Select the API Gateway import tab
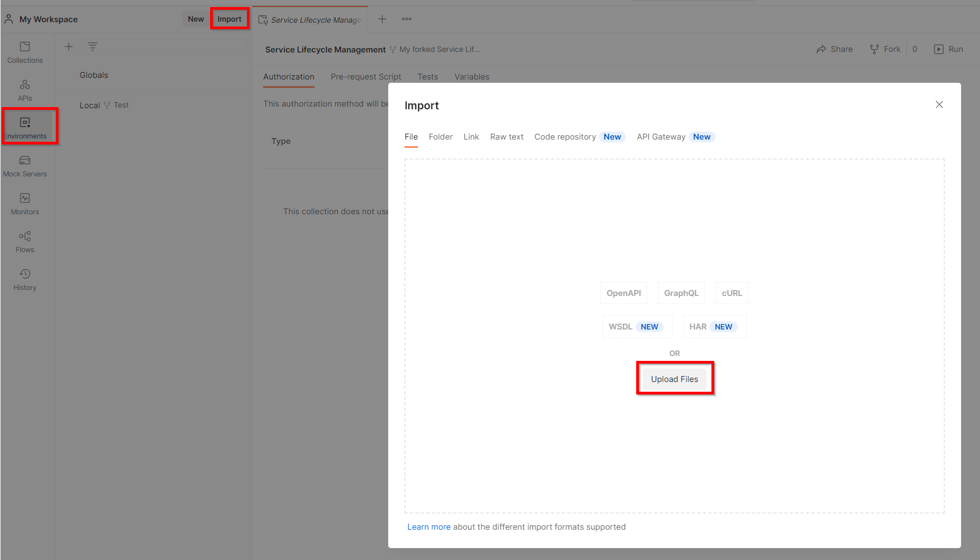980x560 pixels. 661,137
